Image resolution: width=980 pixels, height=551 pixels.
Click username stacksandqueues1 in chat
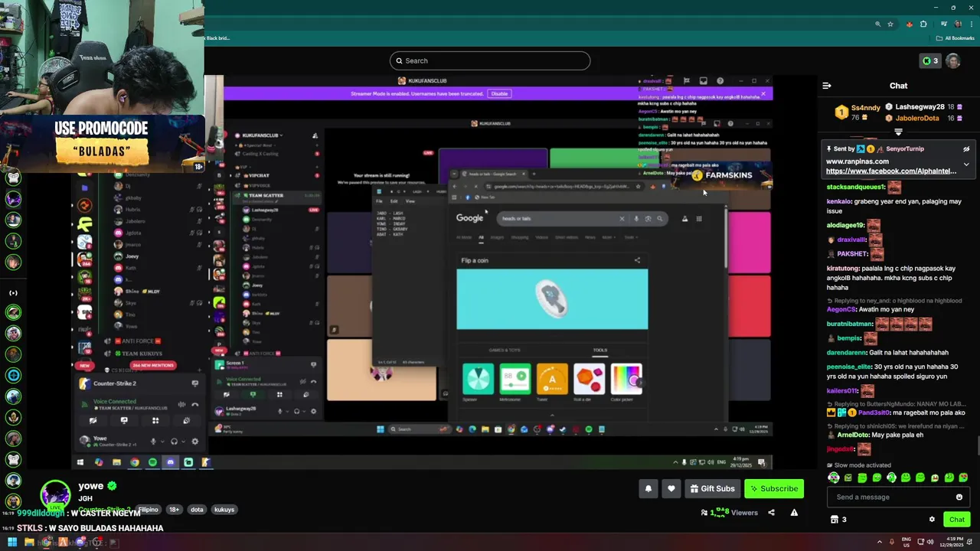click(x=856, y=187)
